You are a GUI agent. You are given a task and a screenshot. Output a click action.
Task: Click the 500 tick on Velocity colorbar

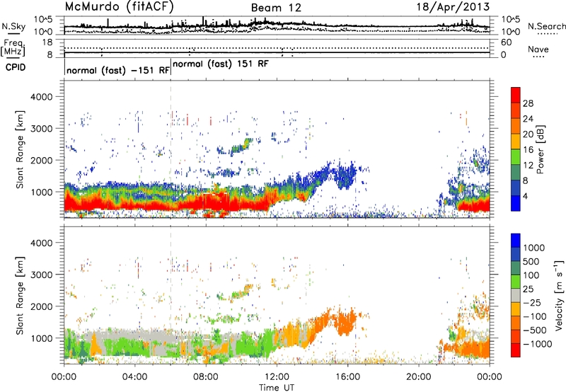coord(533,261)
